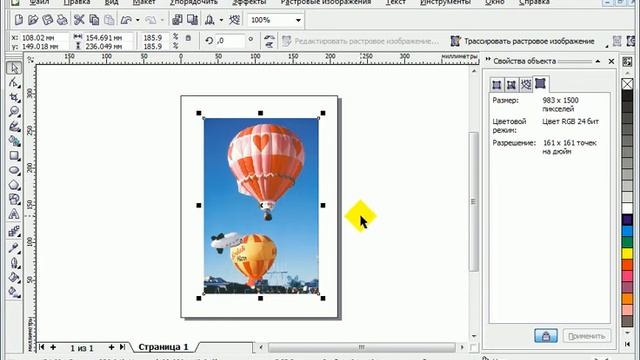The width and height of the screenshot is (640, 360).
Task: Collapse the Свойства объекта docker arrow
Action: (x=598, y=61)
